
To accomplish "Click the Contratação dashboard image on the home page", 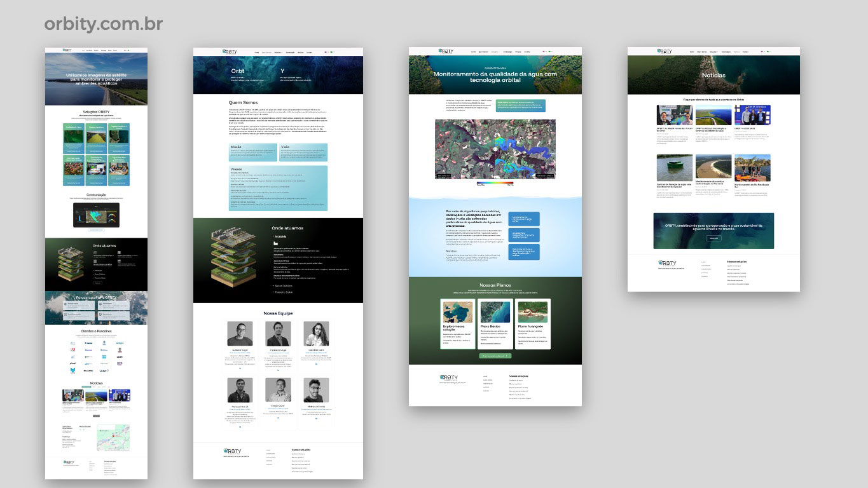I will 95,214.
